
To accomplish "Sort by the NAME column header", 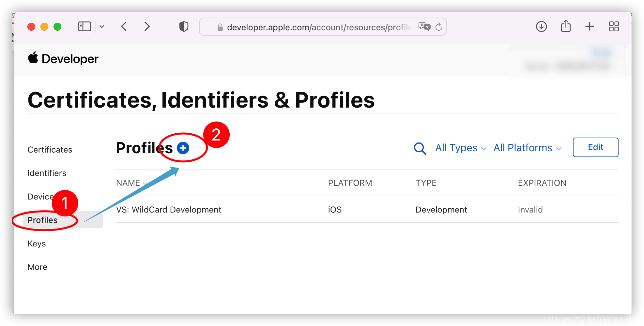I will coord(132,183).
